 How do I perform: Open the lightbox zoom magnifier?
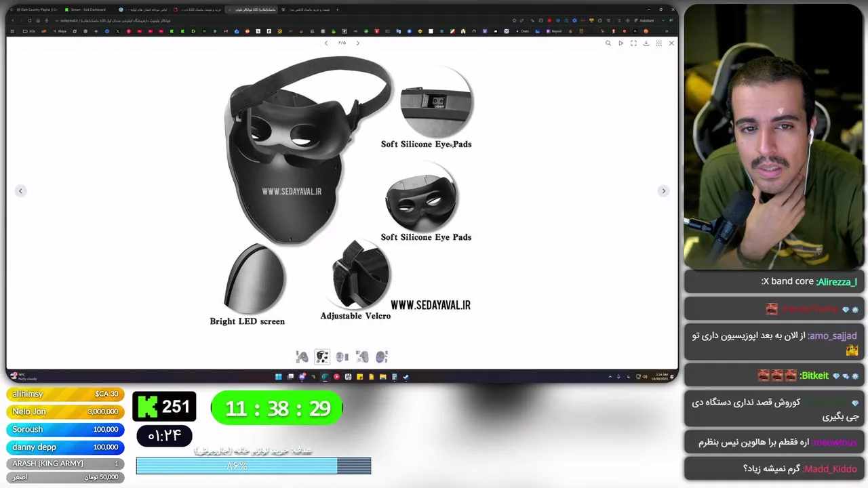tap(608, 43)
